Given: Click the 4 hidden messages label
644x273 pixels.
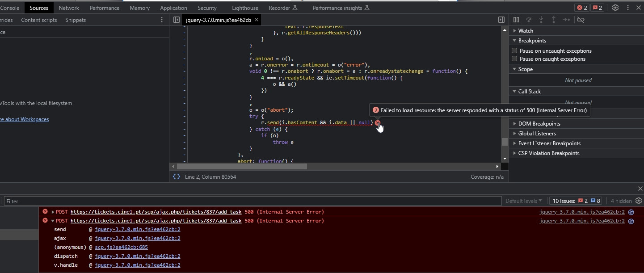Looking at the screenshot, I should [621, 201].
